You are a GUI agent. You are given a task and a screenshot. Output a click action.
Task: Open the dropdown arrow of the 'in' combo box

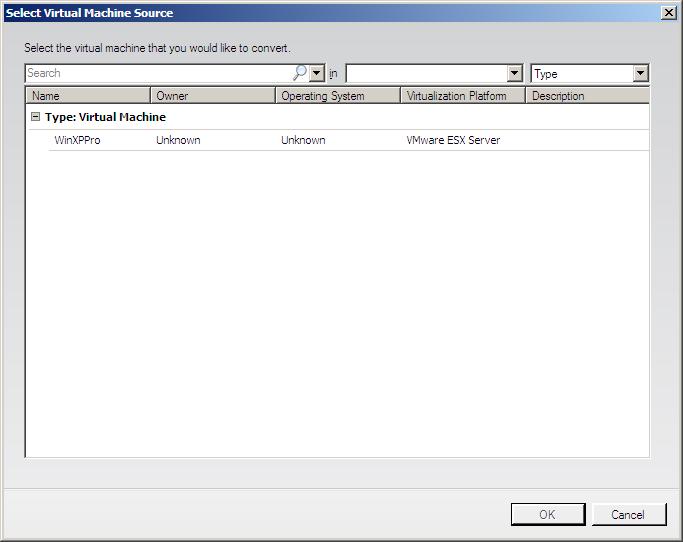(515, 73)
